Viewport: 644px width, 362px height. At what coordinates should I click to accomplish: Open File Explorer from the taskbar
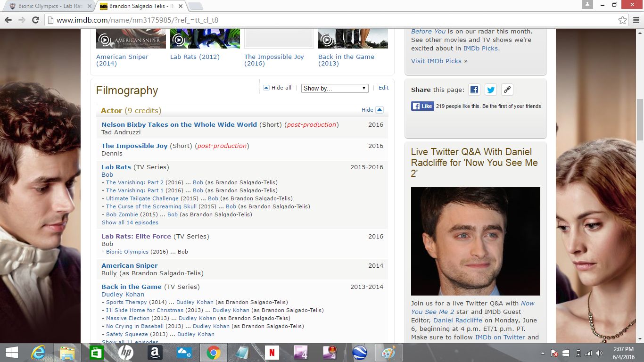[67, 353]
